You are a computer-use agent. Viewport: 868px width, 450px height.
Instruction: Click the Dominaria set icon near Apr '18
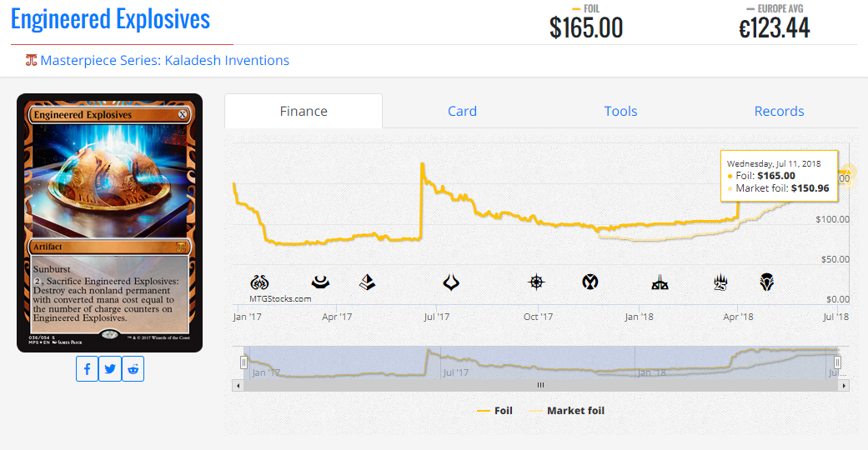point(767,282)
